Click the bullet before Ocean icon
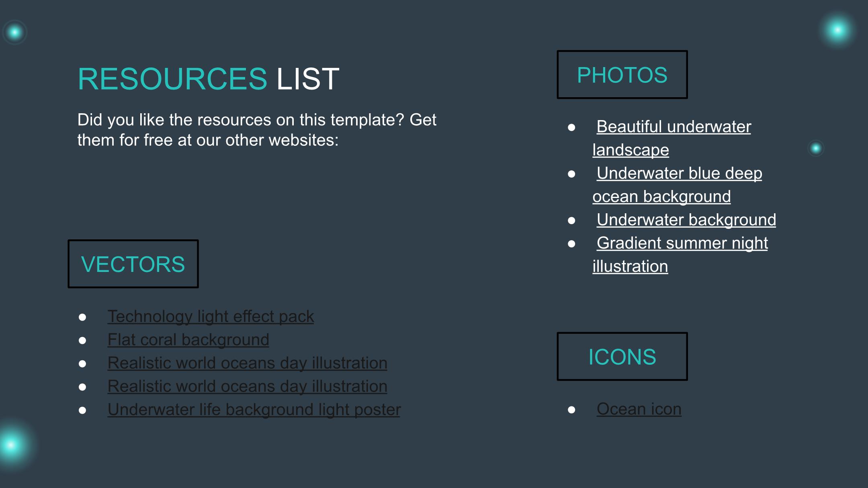 [x=571, y=410]
